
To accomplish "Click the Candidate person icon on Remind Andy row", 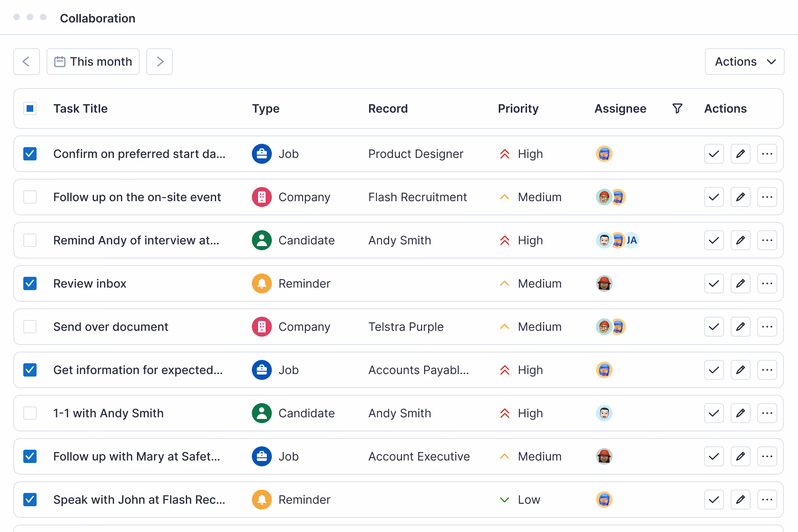I will pos(262,240).
